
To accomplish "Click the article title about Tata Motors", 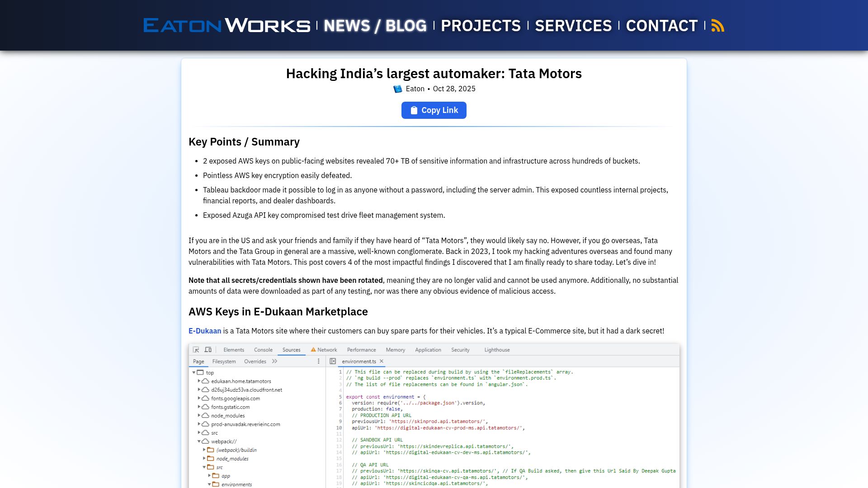I will [x=434, y=74].
